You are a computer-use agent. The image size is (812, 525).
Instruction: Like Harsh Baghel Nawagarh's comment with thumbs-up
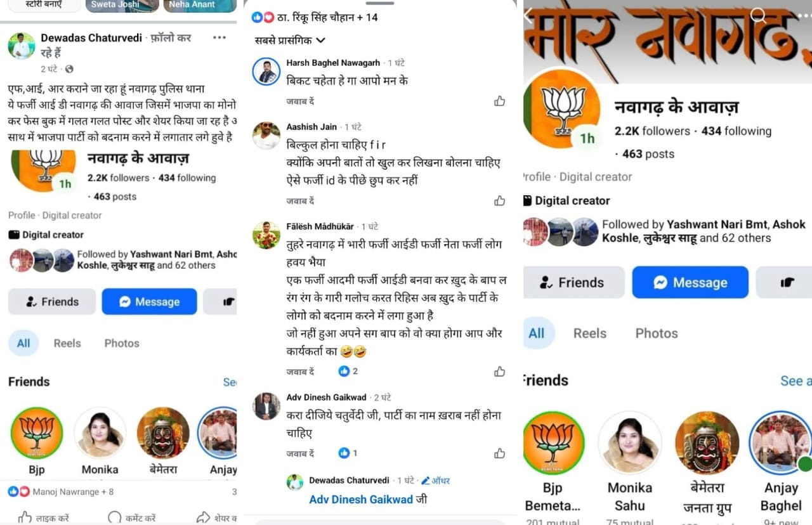(499, 101)
